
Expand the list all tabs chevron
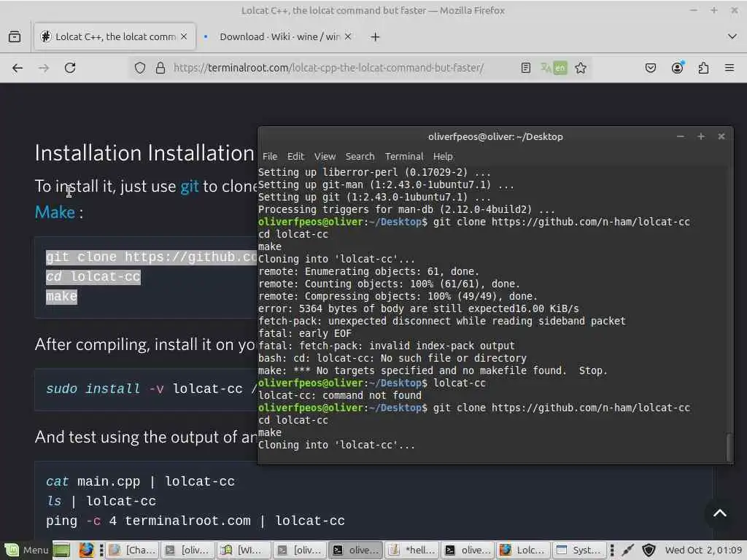732,36
